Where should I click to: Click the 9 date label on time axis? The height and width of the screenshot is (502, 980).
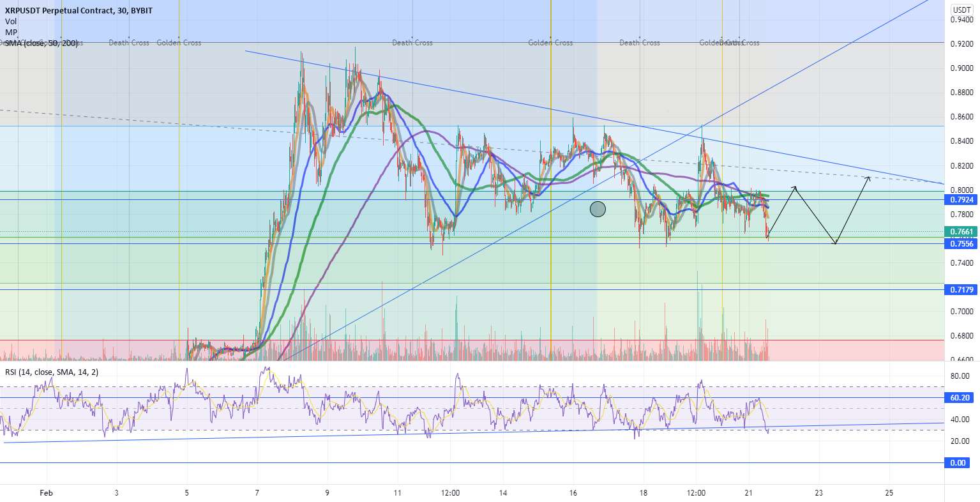pos(327,493)
